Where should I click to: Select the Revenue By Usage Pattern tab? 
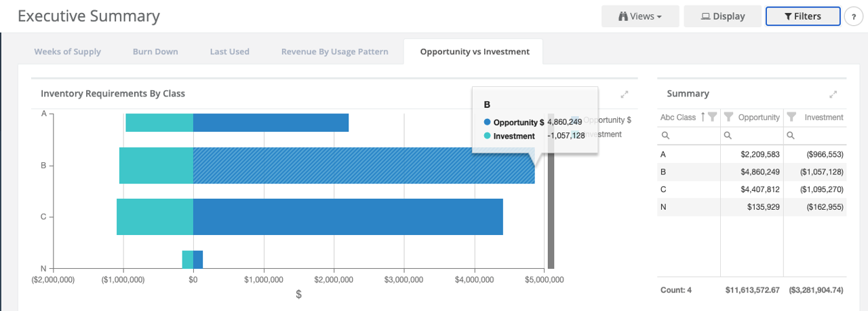(334, 52)
